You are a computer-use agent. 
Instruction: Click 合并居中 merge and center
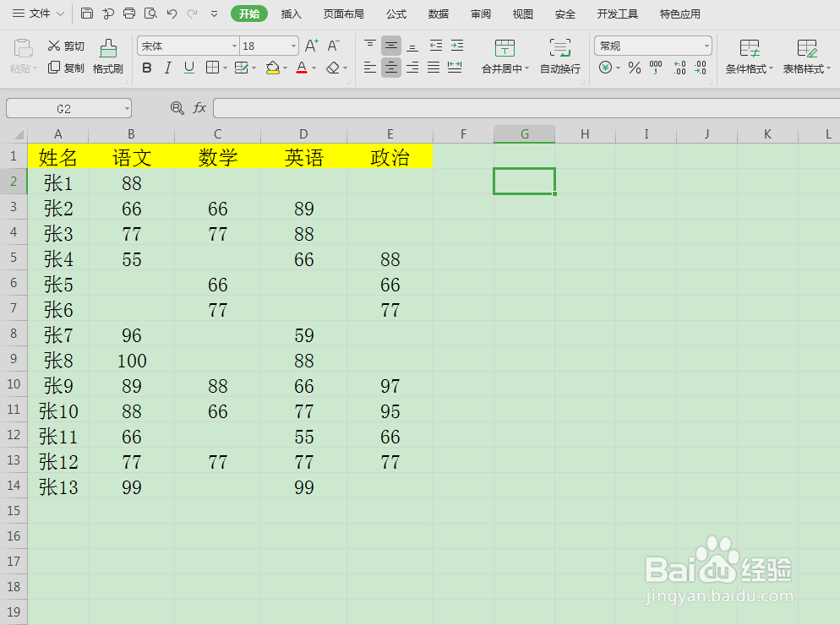point(505,57)
